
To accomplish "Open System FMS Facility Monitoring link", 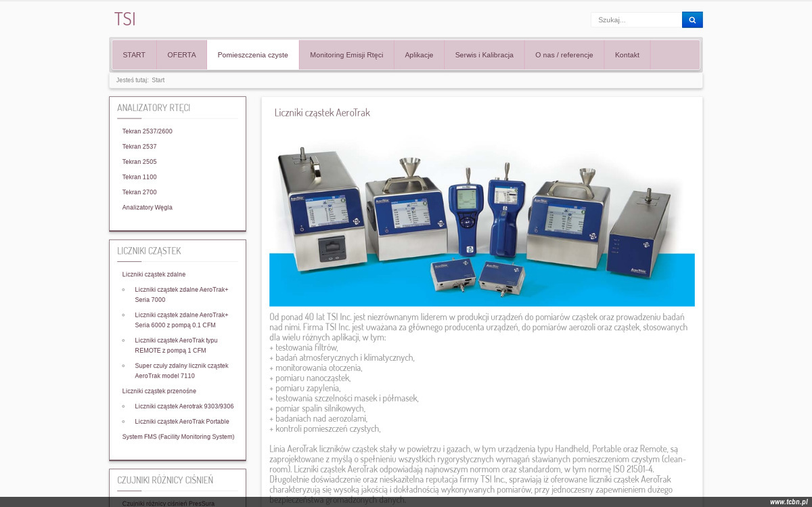I will (x=179, y=437).
